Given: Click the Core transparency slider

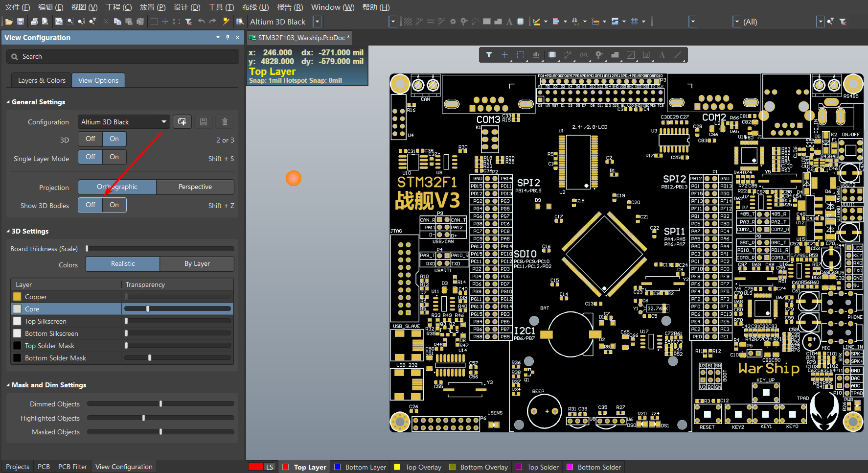Looking at the screenshot, I should tap(178, 309).
